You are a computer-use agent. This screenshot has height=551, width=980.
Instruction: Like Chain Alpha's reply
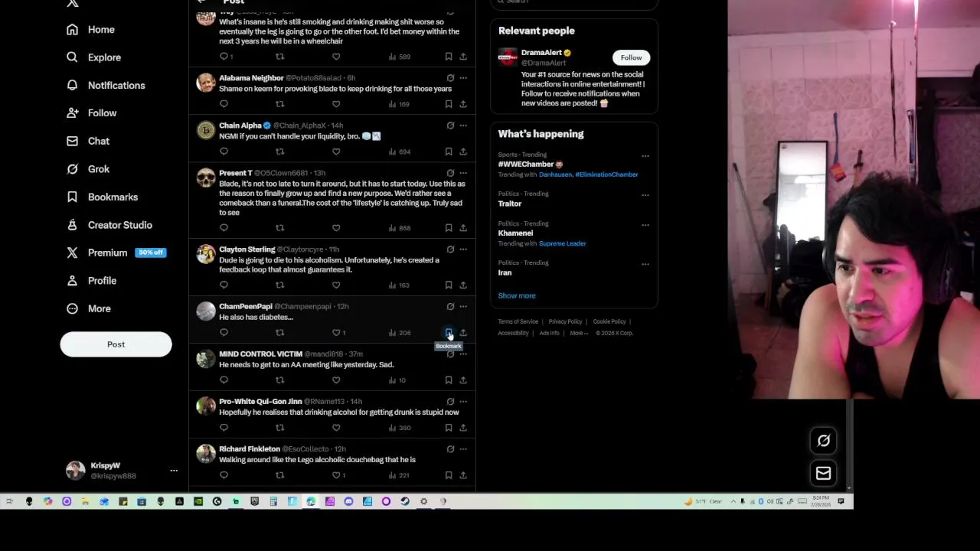(x=336, y=152)
